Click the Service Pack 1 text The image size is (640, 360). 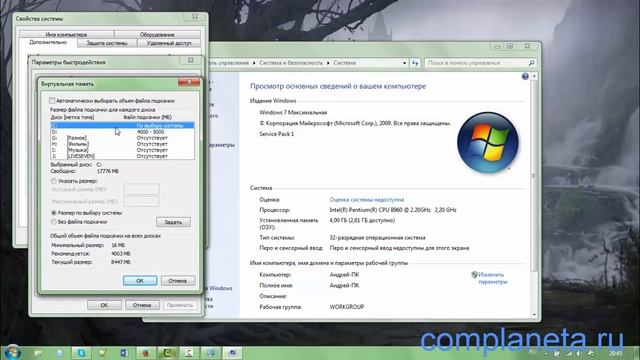pos(276,134)
